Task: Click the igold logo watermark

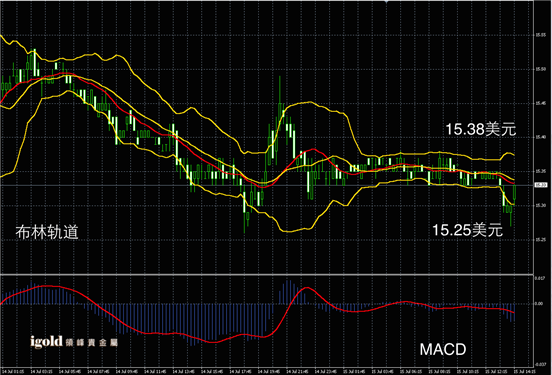Action: click(46, 341)
